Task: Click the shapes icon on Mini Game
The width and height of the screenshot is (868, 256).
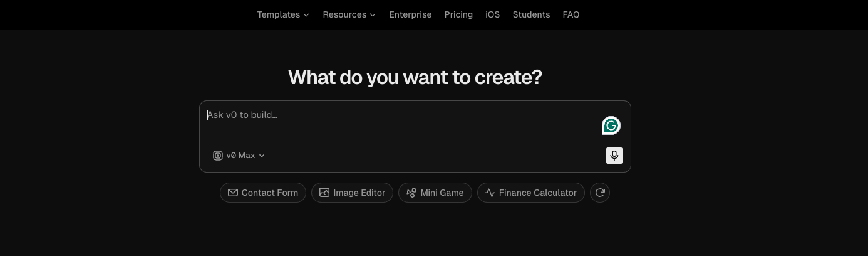Action: (x=411, y=193)
